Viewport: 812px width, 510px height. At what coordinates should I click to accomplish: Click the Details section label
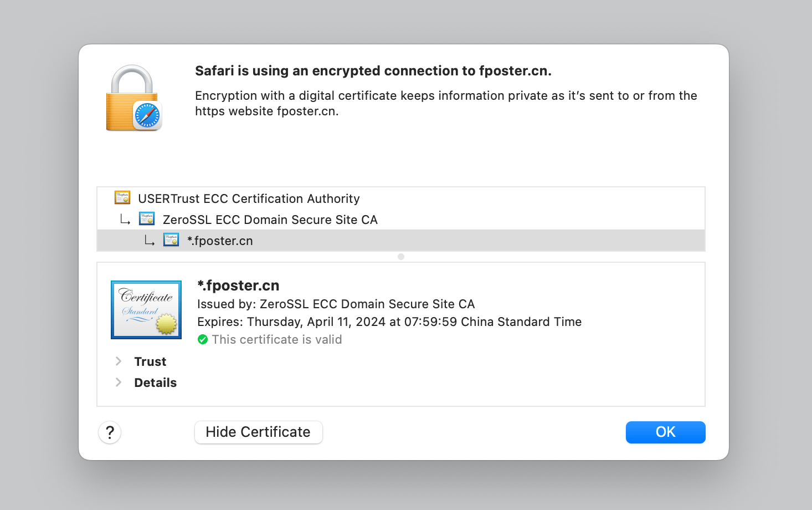(x=155, y=382)
